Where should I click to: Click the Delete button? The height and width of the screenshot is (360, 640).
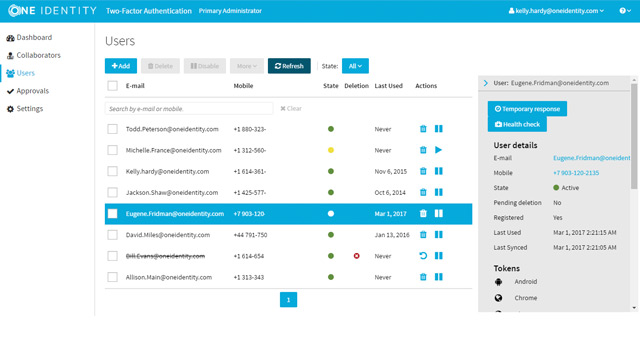[x=160, y=66]
